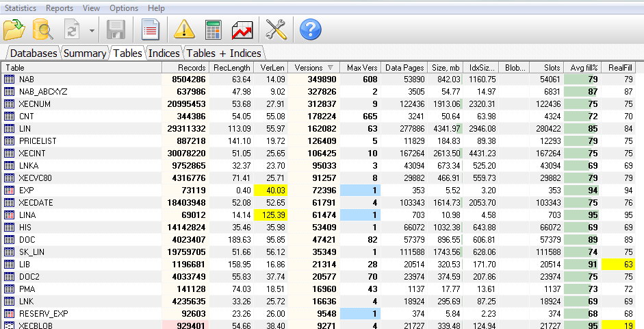
Task: Click the database analyze magnifier icon
Action: pos(43,29)
